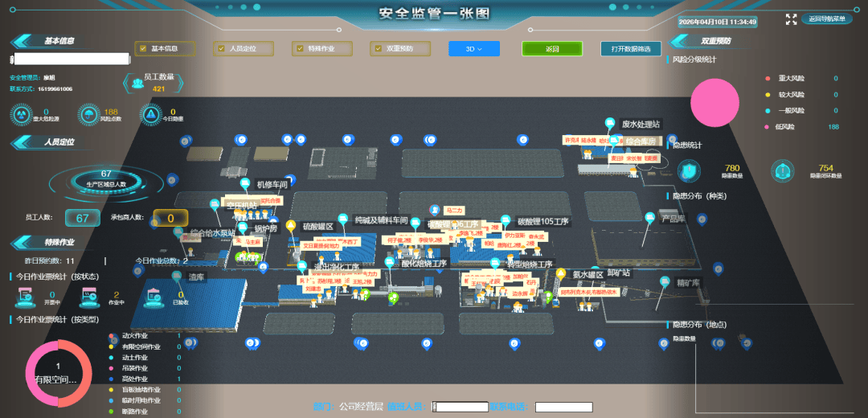Toggle the 双重预防 layer checkbox
868x418 pixels.
coord(378,48)
